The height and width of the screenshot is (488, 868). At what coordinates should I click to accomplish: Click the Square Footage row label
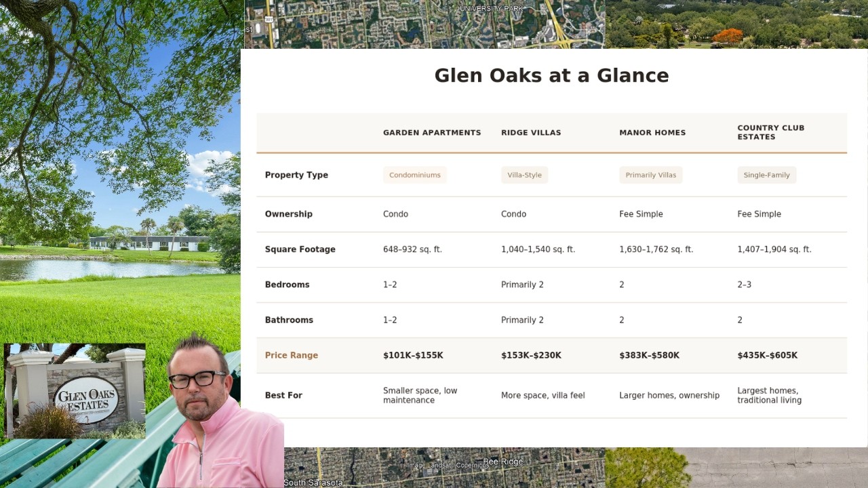(x=300, y=249)
